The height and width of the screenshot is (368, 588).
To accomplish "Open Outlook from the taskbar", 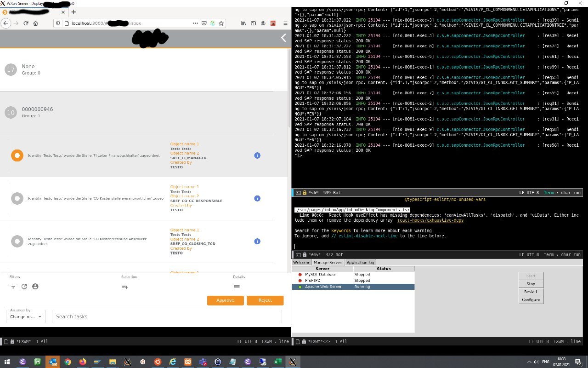I will tap(53, 362).
